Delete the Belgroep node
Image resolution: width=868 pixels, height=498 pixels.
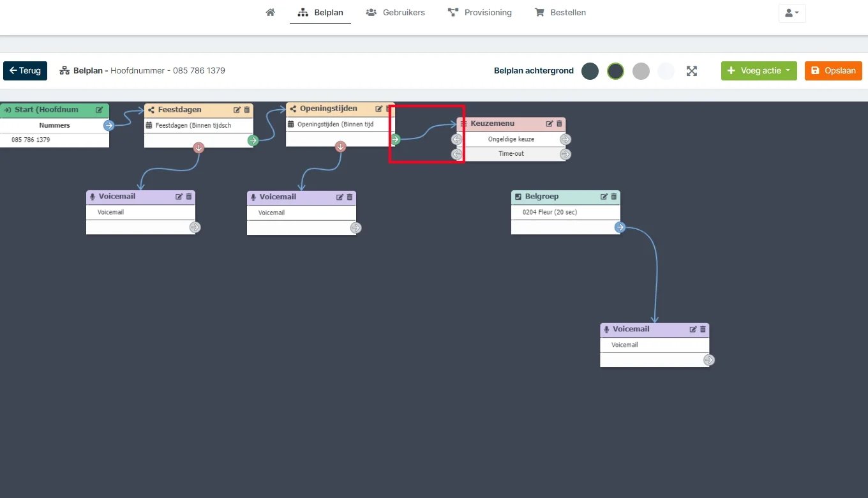click(x=614, y=197)
